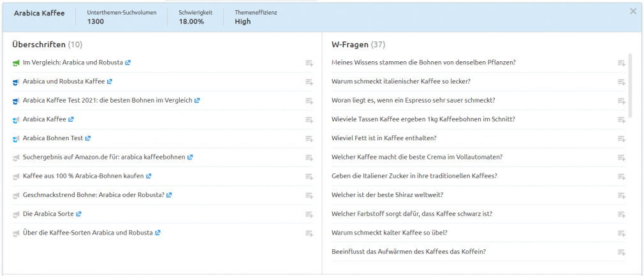Add question 'Welcher ist der beste Shiraz weltweit?' to list
Viewport: 644px width, 276px height.
tap(622, 195)
